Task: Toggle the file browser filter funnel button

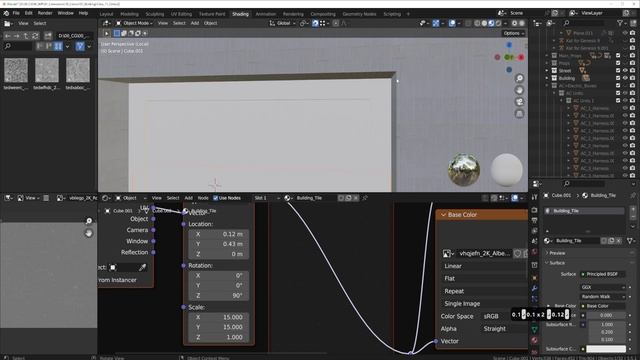Action: (80, 47)
